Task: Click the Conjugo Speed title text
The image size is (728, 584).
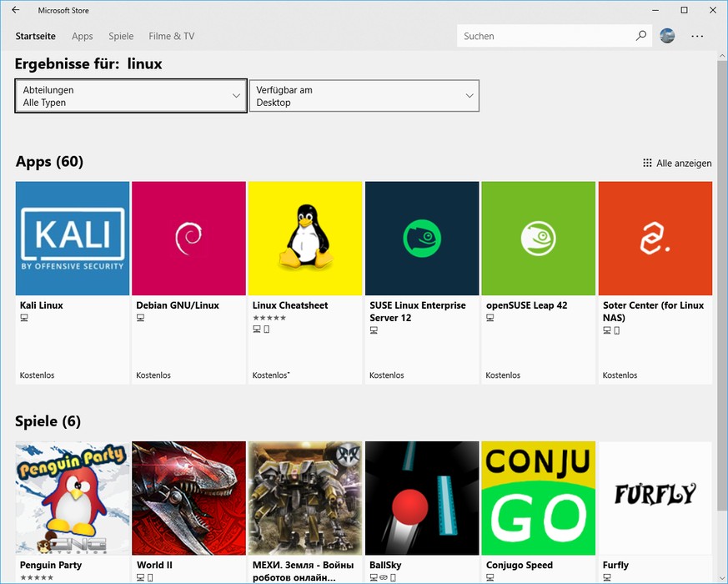Action: (x=520, y=565)
